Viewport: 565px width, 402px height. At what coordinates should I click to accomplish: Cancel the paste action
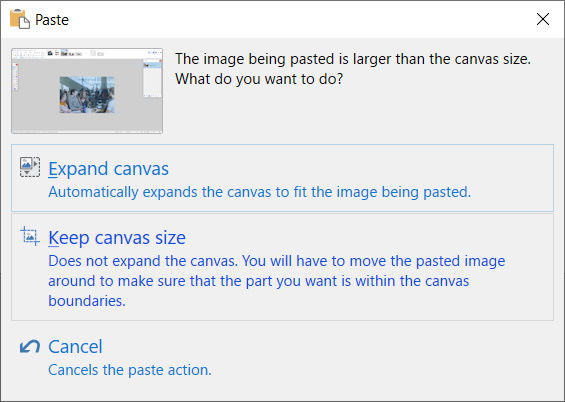[282, 358]
